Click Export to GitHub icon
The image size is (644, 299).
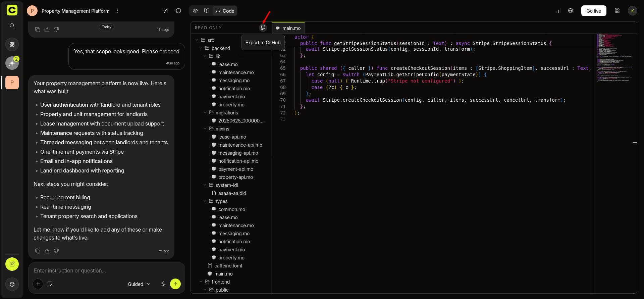pyautogui.click(x=263, y=28)
